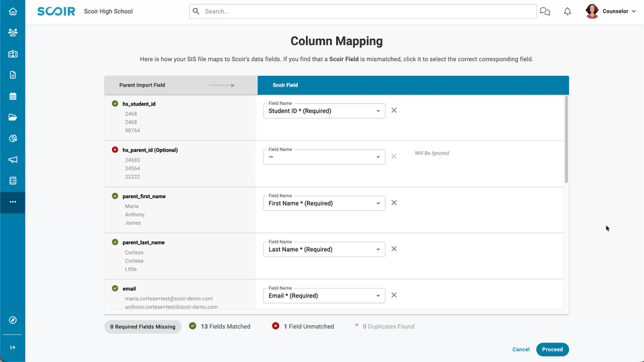
Task: Clear the First Name field mapping
Action: pos(394,203)
